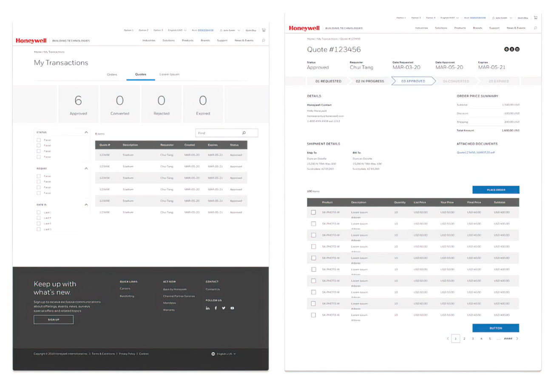
Task: Switch to the Orders tab
Action: click(112, 74)
